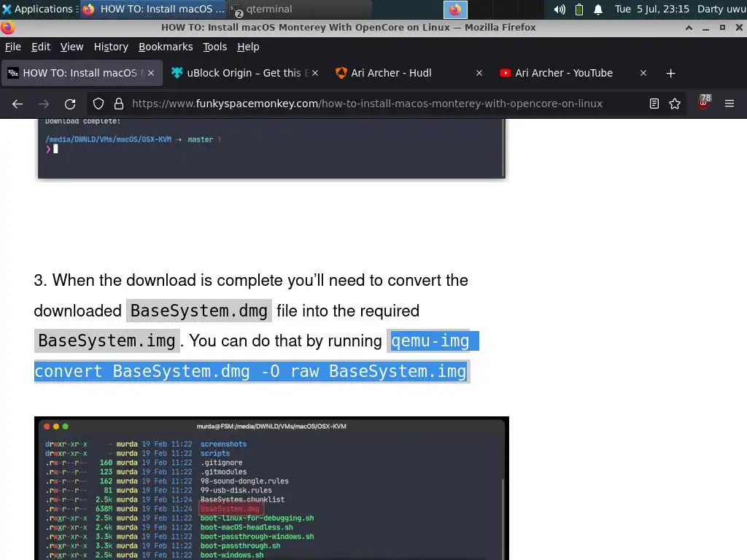Close the HOW TO: Install macOS tab
The height and width of the screenshot is (560, 747).
151,73
